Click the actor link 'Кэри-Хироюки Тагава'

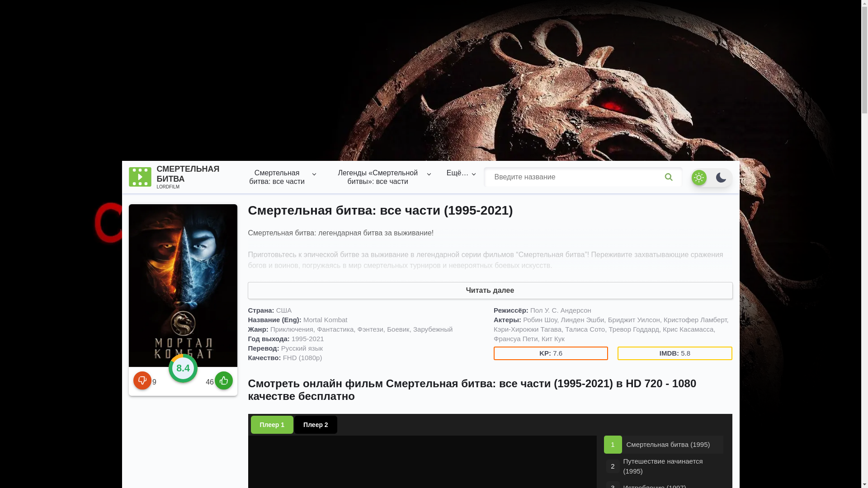click(528, 329)
